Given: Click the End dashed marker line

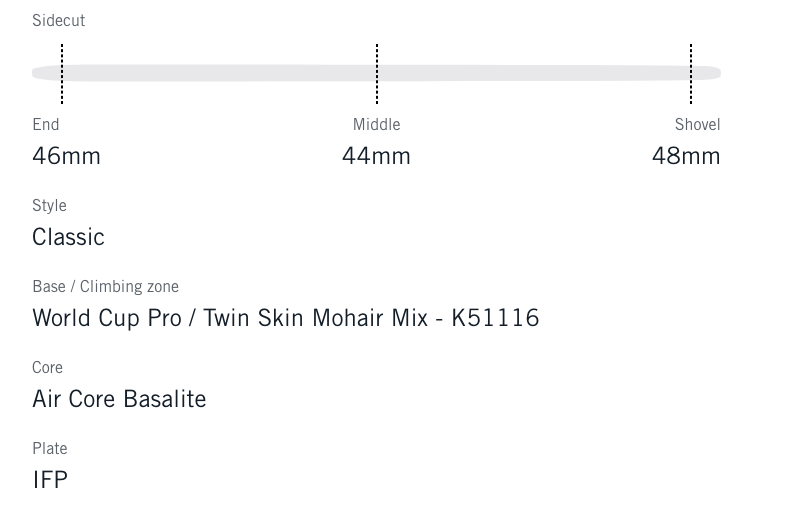Looking at the screenshot, I should (62, 73).
